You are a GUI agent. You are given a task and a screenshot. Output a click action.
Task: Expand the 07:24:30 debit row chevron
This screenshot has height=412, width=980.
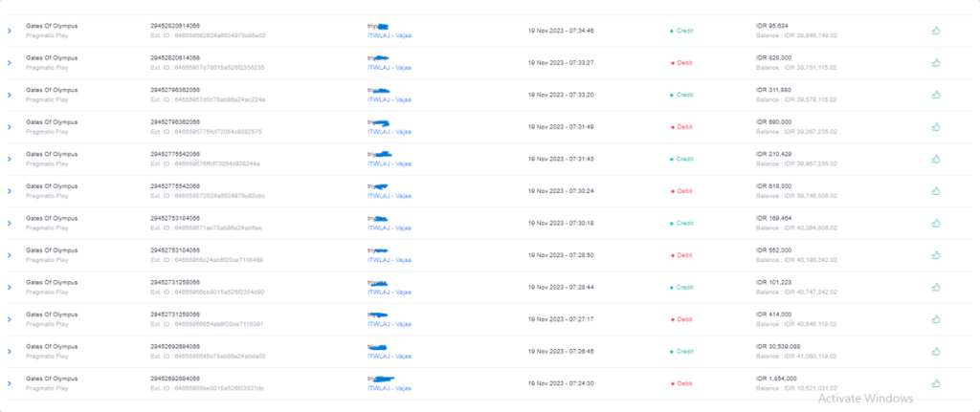(9, 383)
